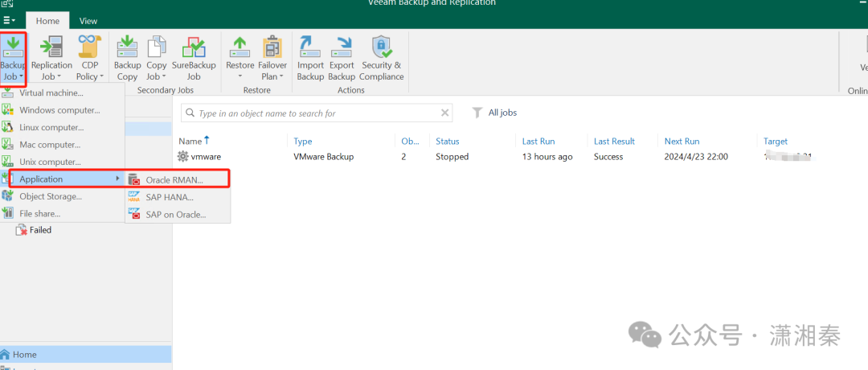868x370 pixels.
Task: Expand the Application submenu arrow
Action: pyautogui.click(x=117, y=179)
